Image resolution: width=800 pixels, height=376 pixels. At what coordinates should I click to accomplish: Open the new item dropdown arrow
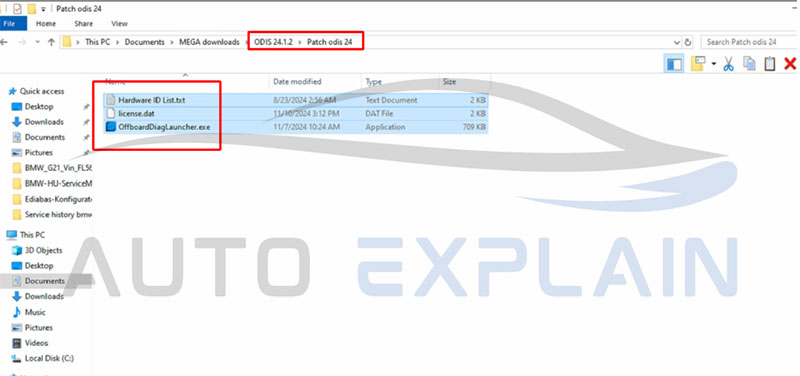[713, 64]
